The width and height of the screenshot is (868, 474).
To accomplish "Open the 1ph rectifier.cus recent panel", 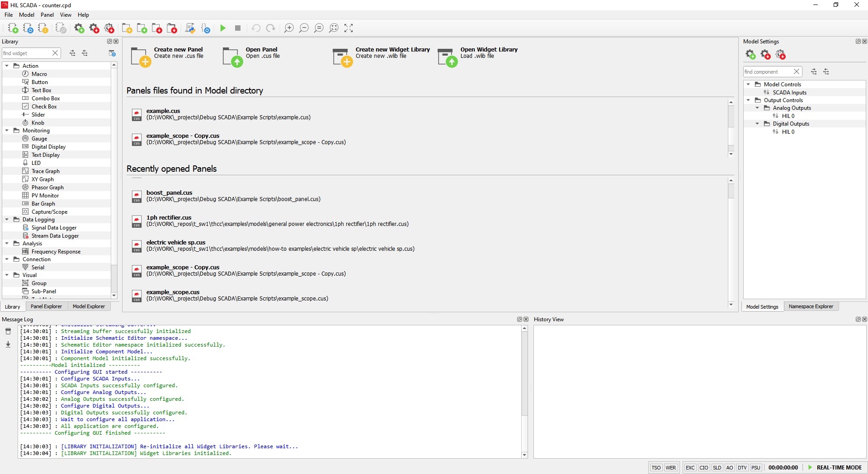I will tap(169, 218).
